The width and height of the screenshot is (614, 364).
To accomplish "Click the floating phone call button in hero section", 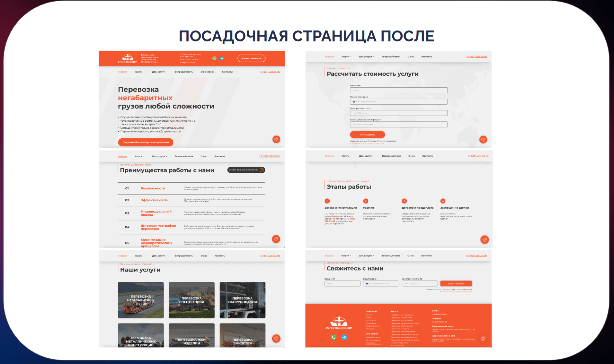I will [276, 139].
